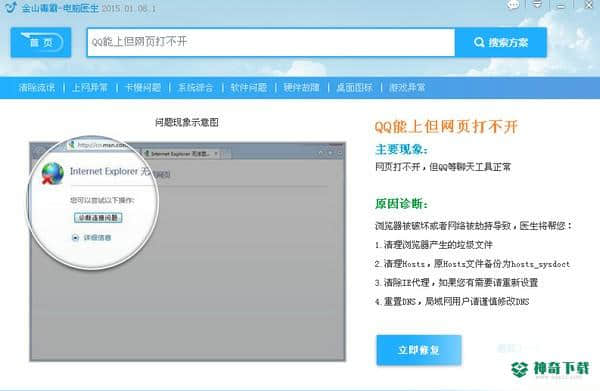
Task: Click the window title 金山毒霸-电脑医生
Action: [x=60, y=8]
